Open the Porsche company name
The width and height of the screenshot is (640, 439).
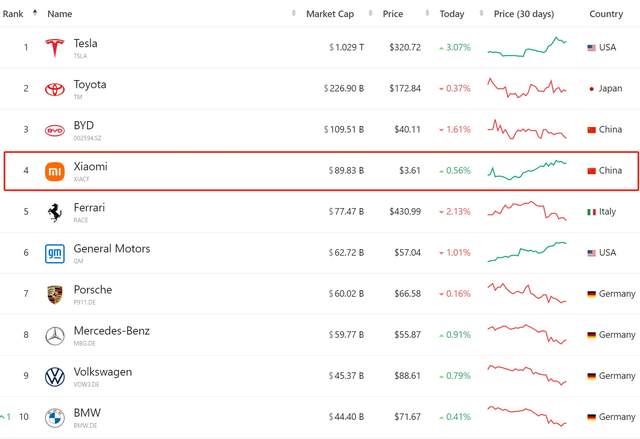pos(93,290)
